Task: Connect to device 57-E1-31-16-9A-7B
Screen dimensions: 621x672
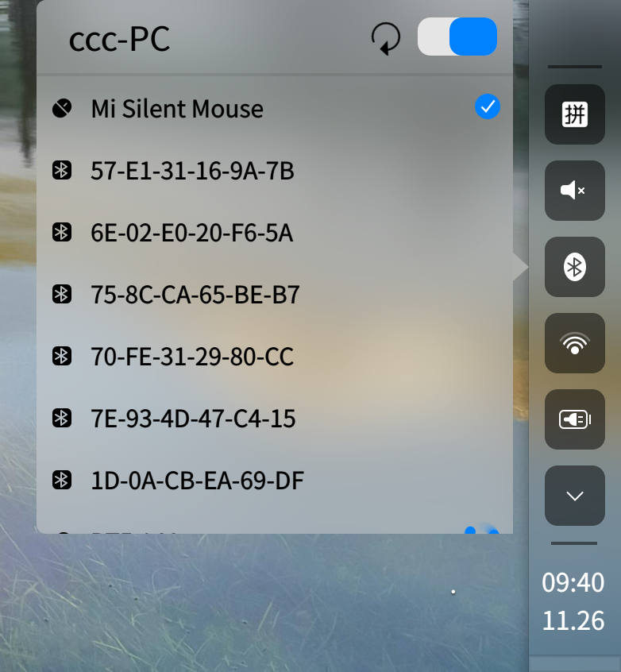Action: pyautogui.click(x=192, y=171)
